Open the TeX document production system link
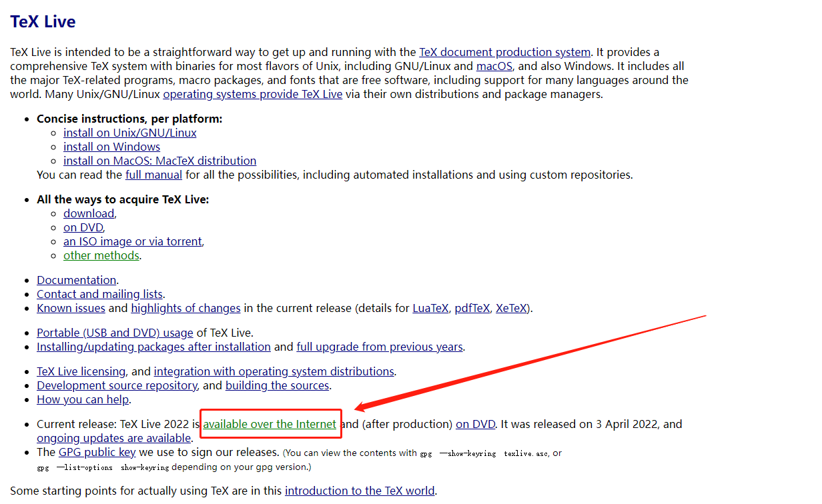 click(x=504, y=52)
